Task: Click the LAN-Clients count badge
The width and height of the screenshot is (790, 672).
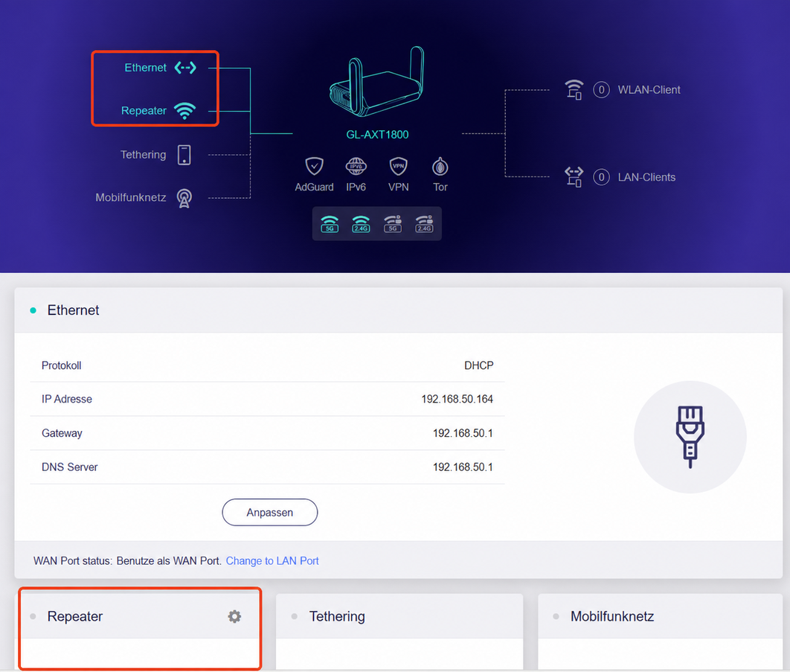Action: coord(601,177)
